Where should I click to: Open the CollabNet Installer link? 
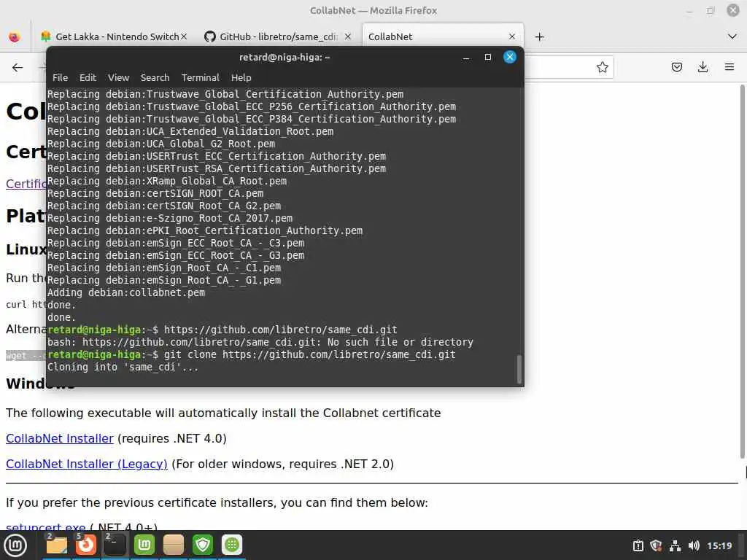[x=60, y=438]
